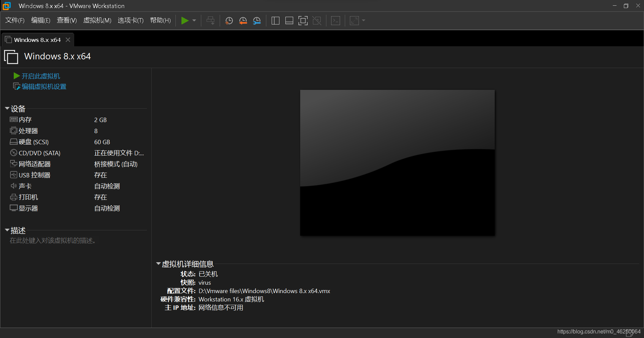Screen dimensions: 644x338
Task: Open the stretch display dropdown arrow
Action: coord(364,20)
